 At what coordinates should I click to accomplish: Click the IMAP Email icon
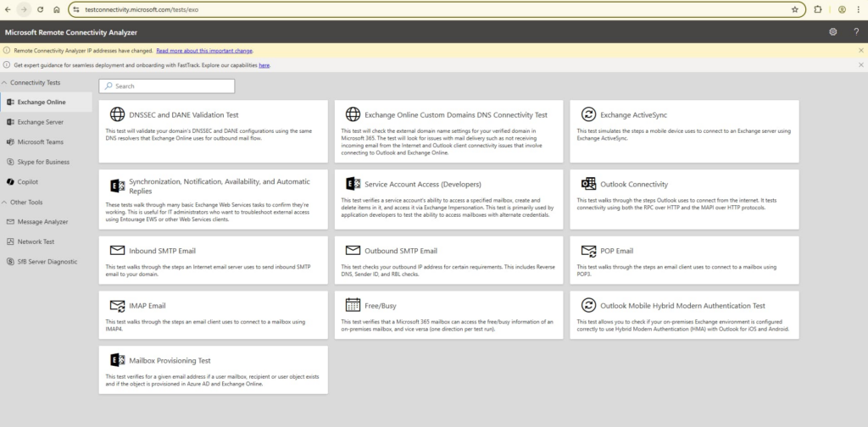pos(115,305)
